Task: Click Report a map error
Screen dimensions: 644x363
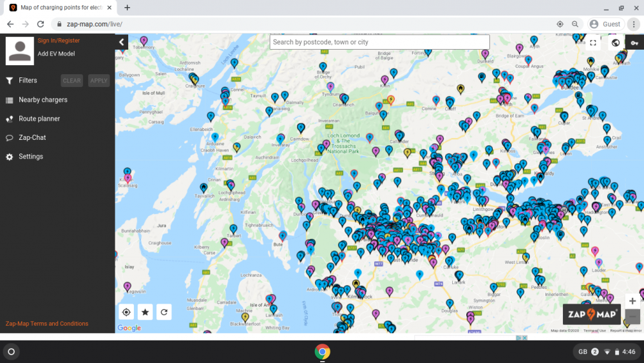Action: 625,331
